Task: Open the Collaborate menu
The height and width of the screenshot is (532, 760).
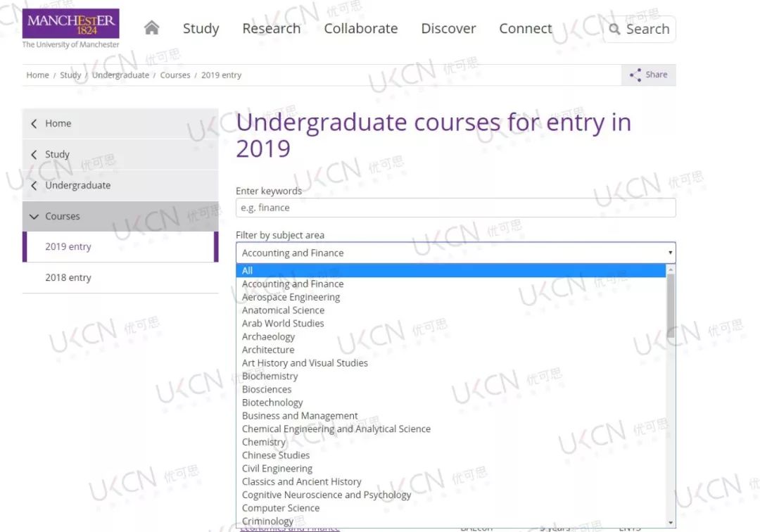Action: coord(360,29)
